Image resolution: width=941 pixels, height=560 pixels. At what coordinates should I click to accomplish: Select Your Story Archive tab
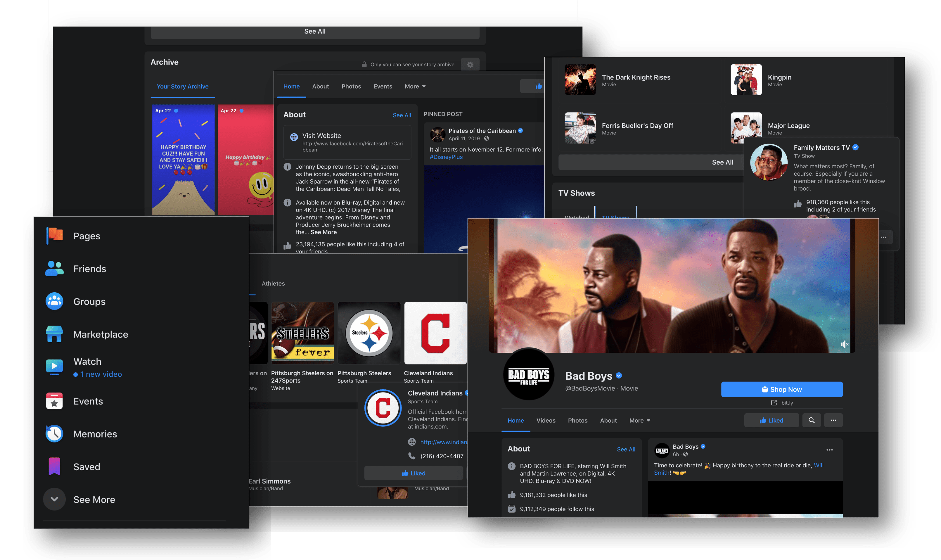(183, 87)
